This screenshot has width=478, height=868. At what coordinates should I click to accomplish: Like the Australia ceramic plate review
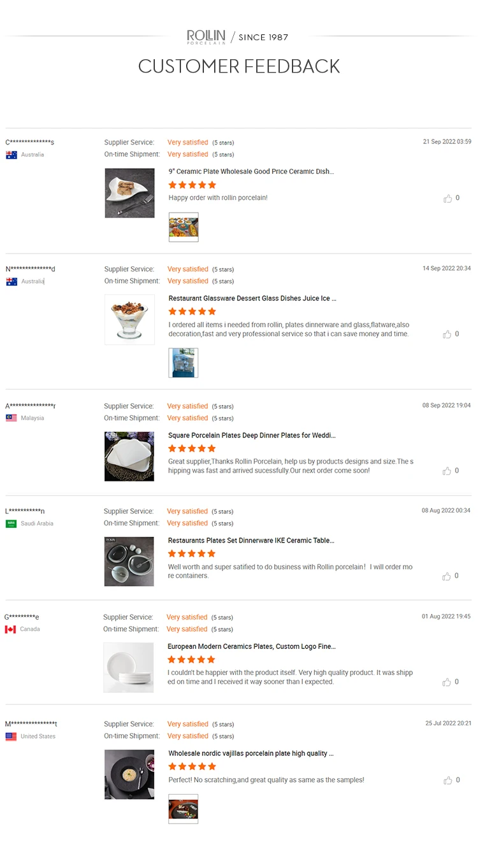point(447,199)
